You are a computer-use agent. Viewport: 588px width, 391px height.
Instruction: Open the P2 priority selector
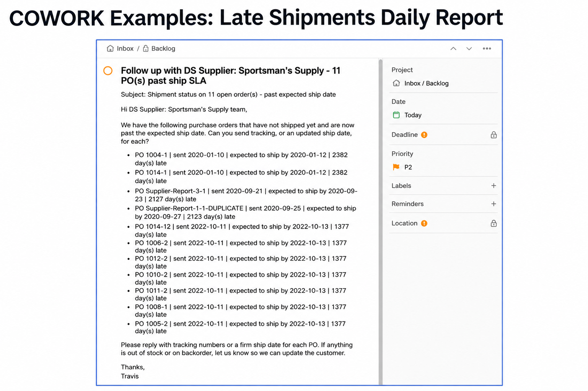coord(402,167)
